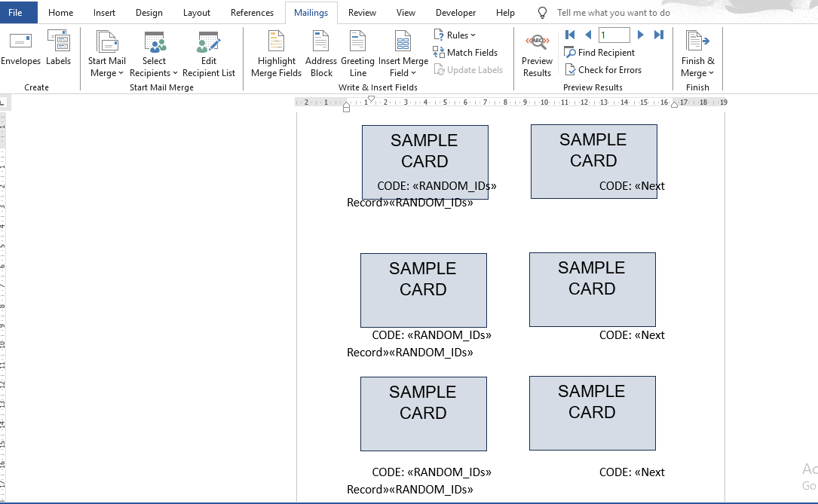Viewport: 818px width, 504px height.
Task: Open the Envelopes tool
Action: 21,48
